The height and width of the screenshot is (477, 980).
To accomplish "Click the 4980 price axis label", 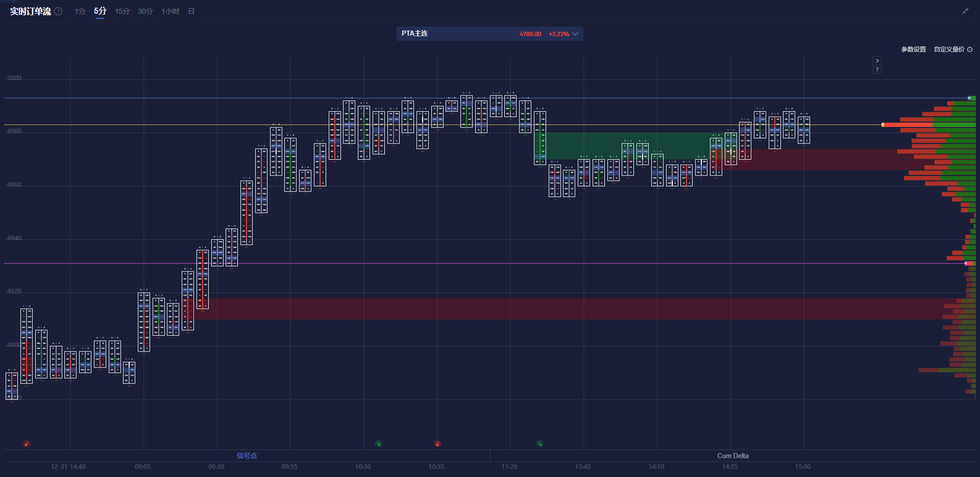I will click(14, 131).
